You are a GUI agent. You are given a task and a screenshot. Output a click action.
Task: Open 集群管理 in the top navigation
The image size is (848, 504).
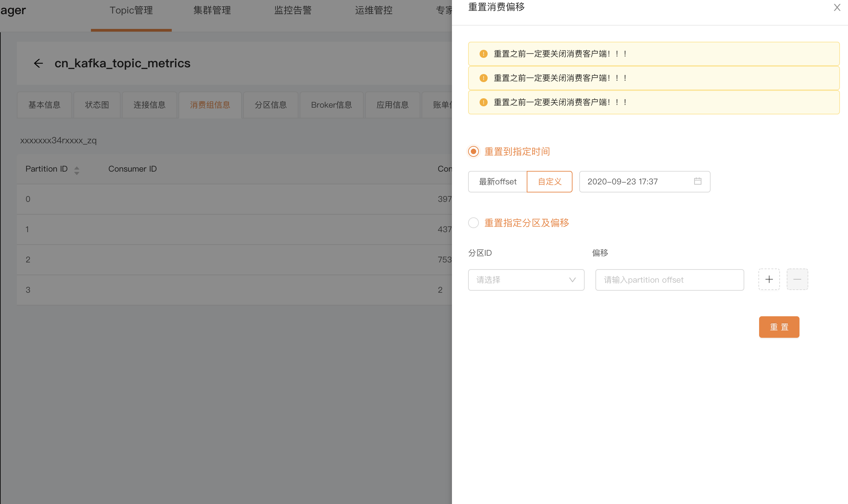(212, 10)
